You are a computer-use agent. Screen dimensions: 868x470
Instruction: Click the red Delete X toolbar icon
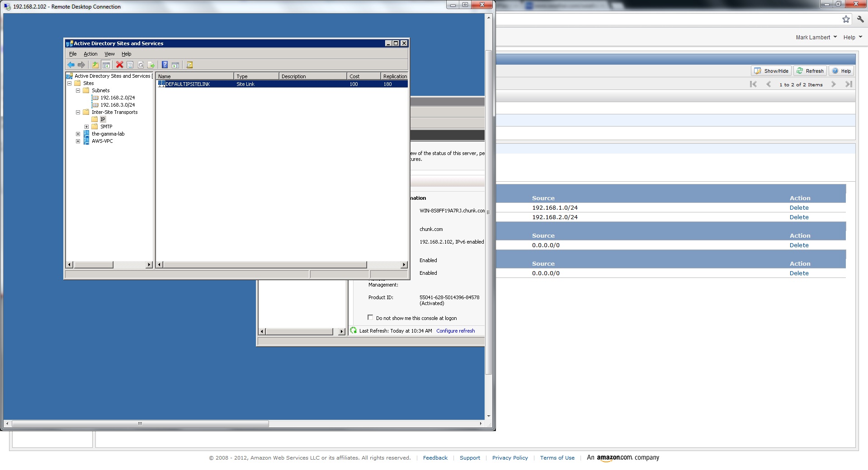[x=119, y=65]
